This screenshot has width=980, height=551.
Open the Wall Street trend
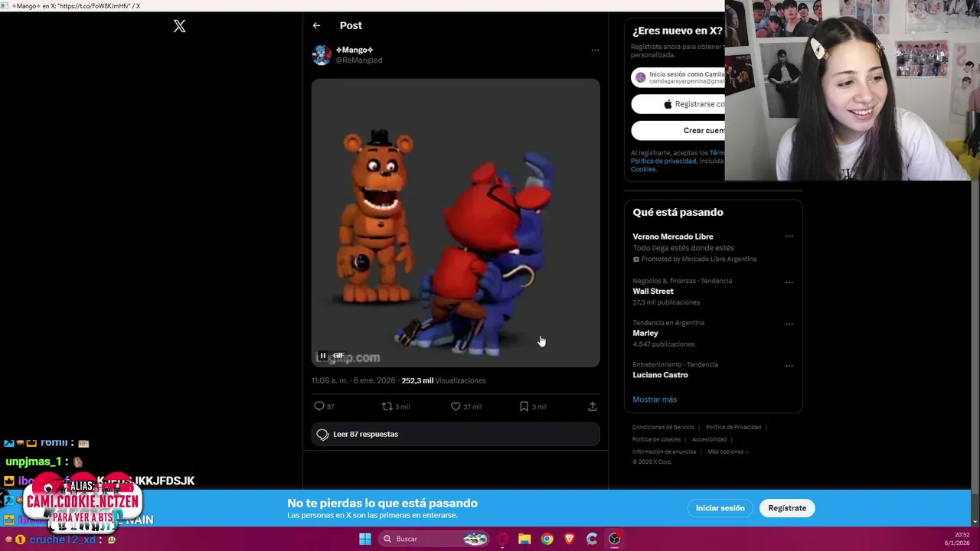coord(653,292)
